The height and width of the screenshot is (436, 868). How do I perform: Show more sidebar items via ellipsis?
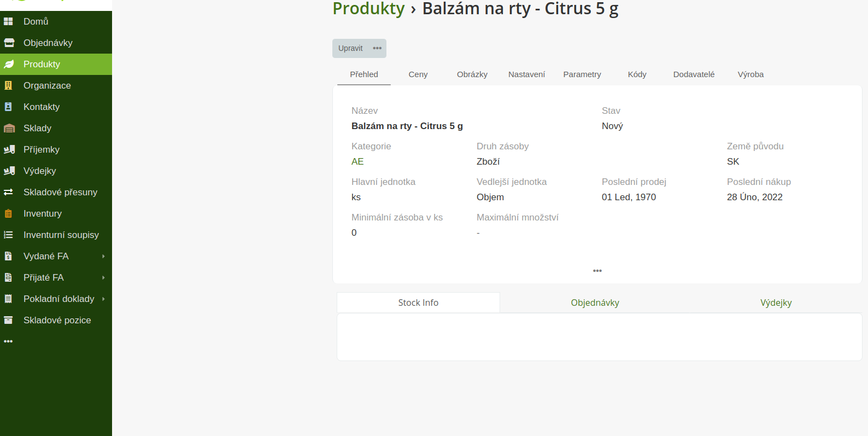[x=8, y=341]
